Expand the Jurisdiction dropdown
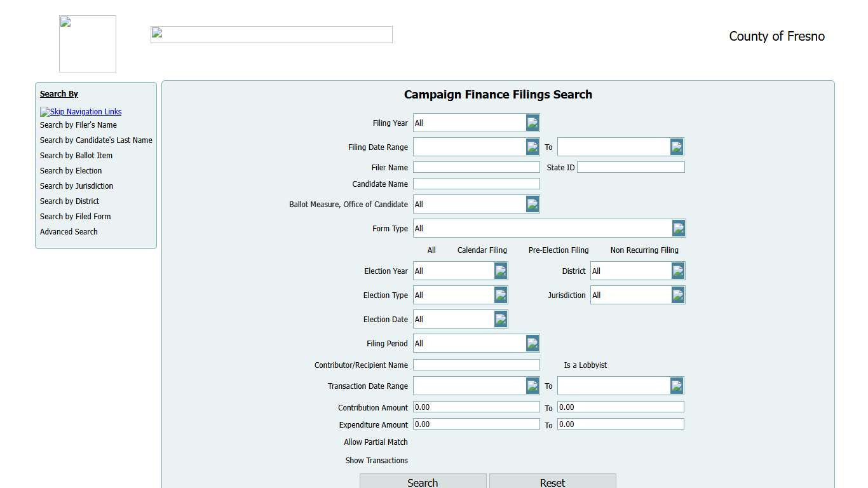This screenshot has width=868, height=488. (678, 295)
